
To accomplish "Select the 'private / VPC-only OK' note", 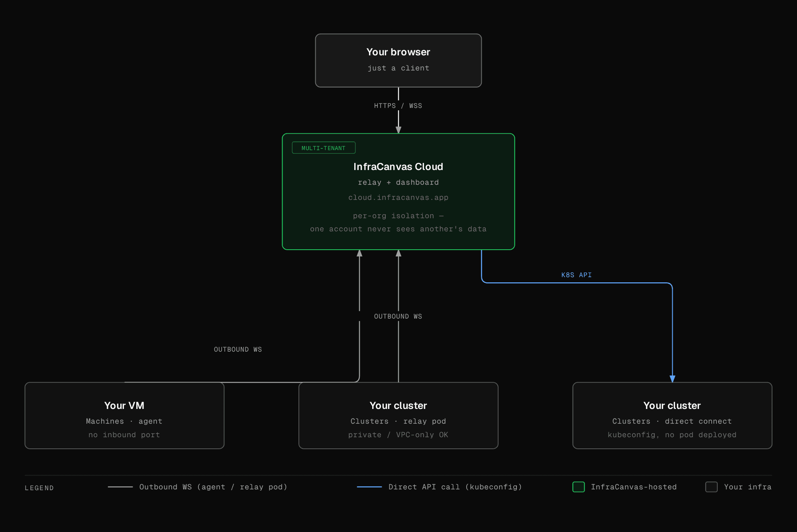I will 398,435.
